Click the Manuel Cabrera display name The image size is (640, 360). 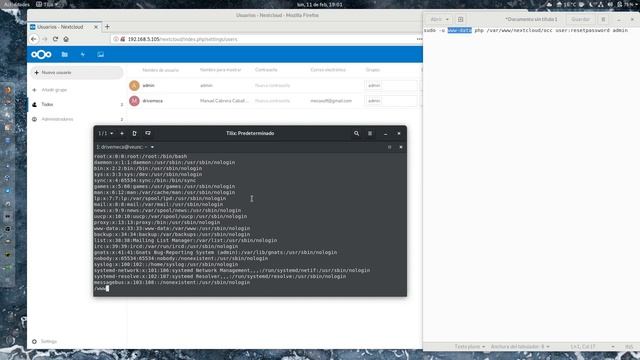pyautogui.click(x=224, y=101)
